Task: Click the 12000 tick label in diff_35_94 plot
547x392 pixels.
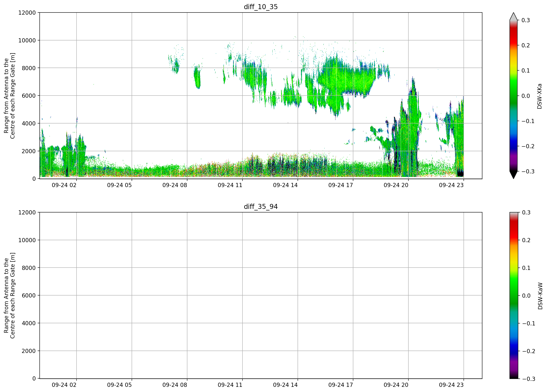Action: [x=27, y=212]
